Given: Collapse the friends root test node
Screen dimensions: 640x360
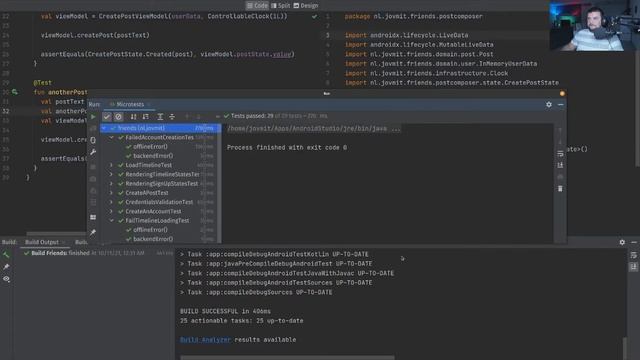Looking at the screenshot, I should pos(104,128).
